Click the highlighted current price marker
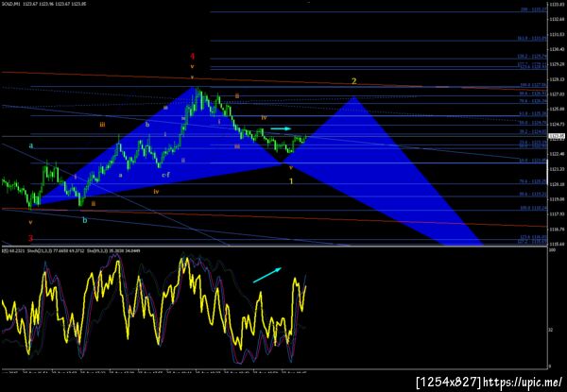Image resolution: width=567 pixels, height=392 pixels. pyautogui.click(x=558, y=136)
